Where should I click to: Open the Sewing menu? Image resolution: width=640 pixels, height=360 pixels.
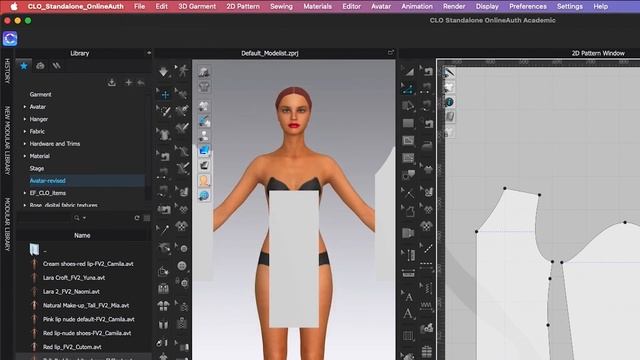coord(281,7)
